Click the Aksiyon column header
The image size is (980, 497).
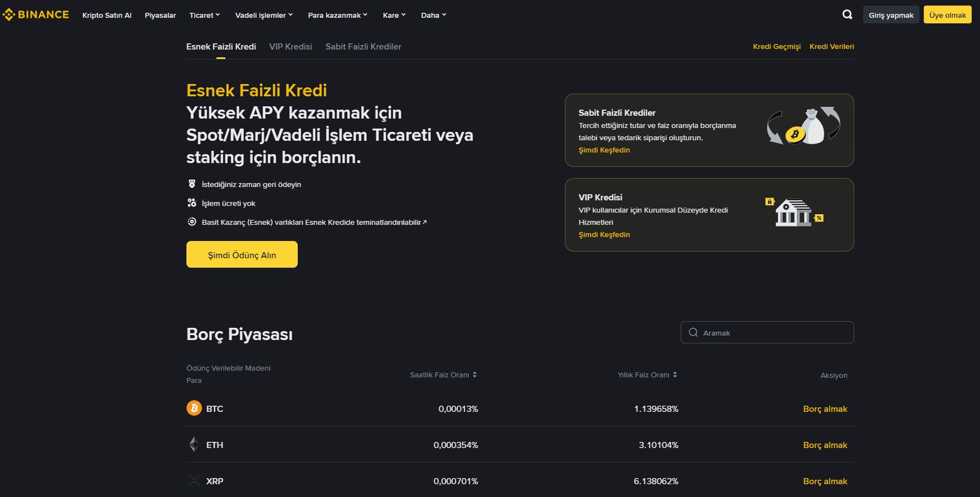point(834,376)
